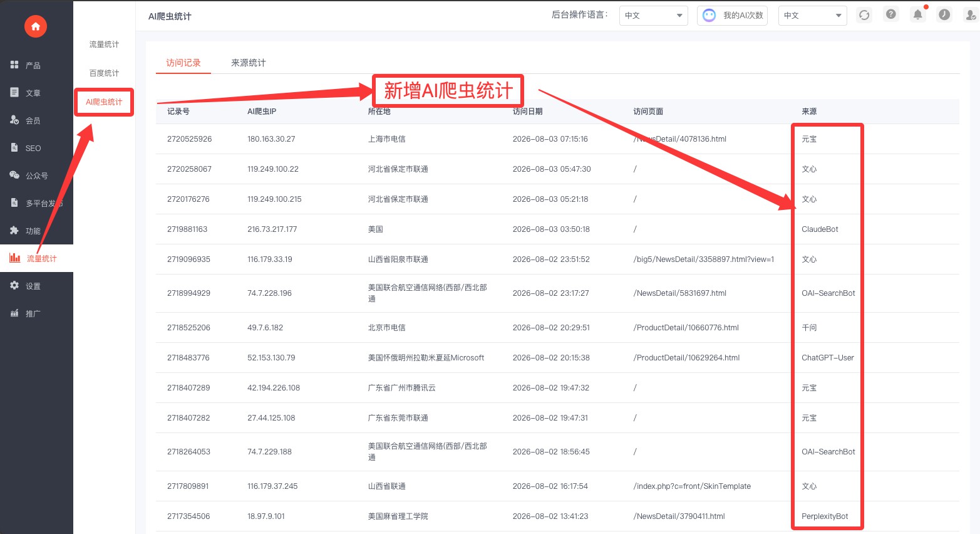Viewport: 980px width, 534px height.
Task: Open the /NewsDetail/3790411.html page link
Action: point(679,516)
